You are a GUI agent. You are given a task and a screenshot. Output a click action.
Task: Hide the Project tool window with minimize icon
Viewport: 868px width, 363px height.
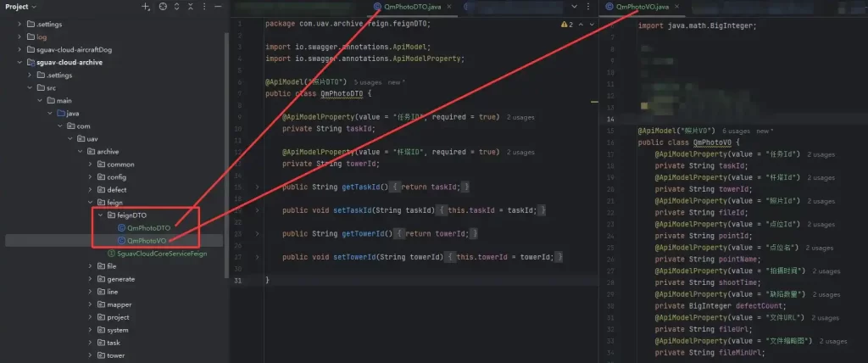(219, 7)
